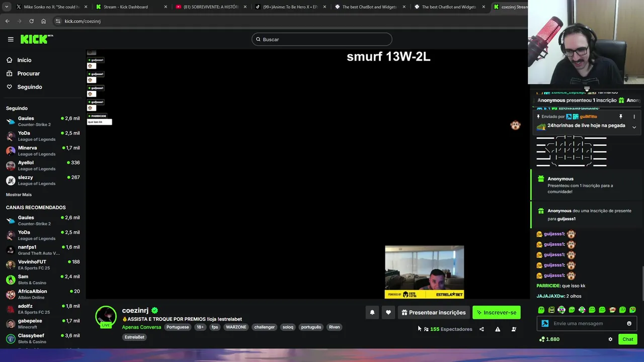Open slezzy in the followed channels
The height and width of the screenshot is (362, 644).
click(42, 180)
